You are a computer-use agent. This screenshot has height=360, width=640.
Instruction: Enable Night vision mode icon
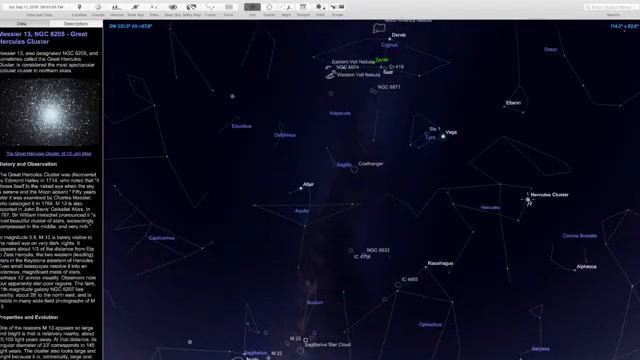click(x=287, y=7)
